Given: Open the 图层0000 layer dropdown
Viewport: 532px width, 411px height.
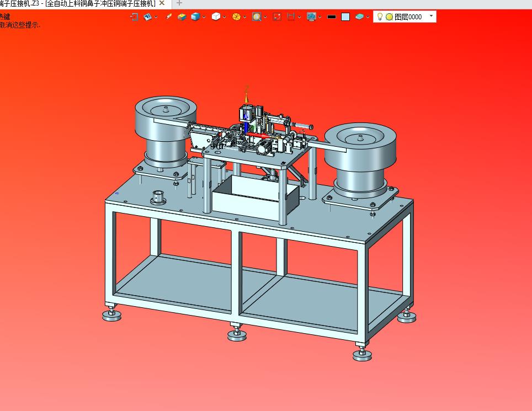Looking at the screenshot, I should [431, 16].
